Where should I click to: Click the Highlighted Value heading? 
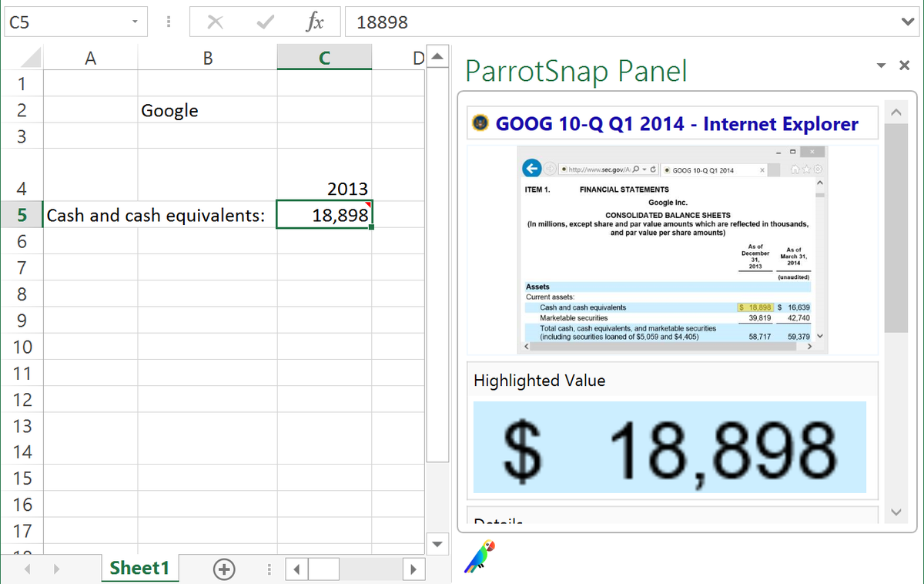[x=539, y=380]
